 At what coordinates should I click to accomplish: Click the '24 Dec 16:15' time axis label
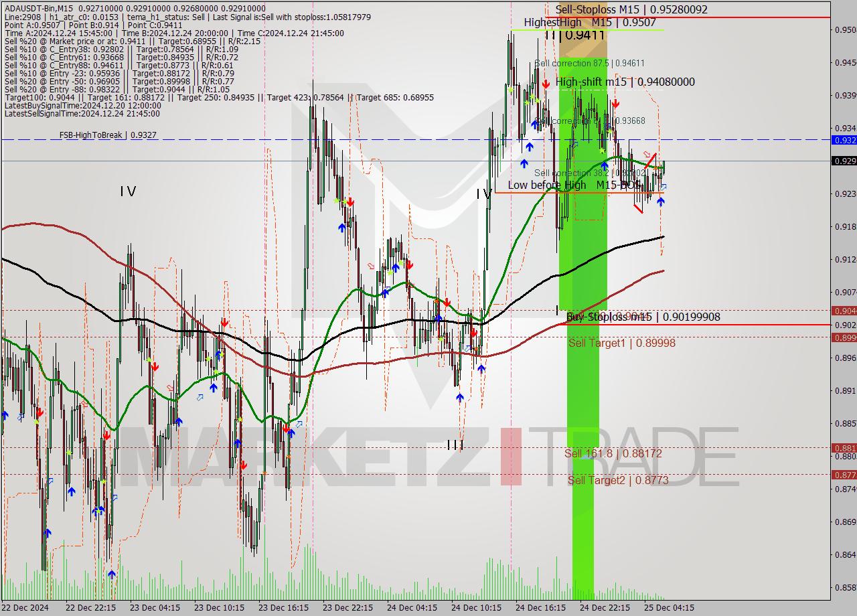(x=540, y=608)
